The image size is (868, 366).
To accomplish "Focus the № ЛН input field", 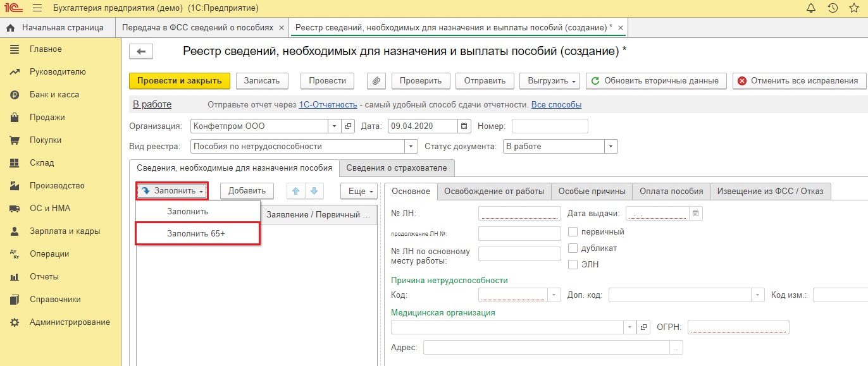I will pyautogui.click(x=519, y=214).
